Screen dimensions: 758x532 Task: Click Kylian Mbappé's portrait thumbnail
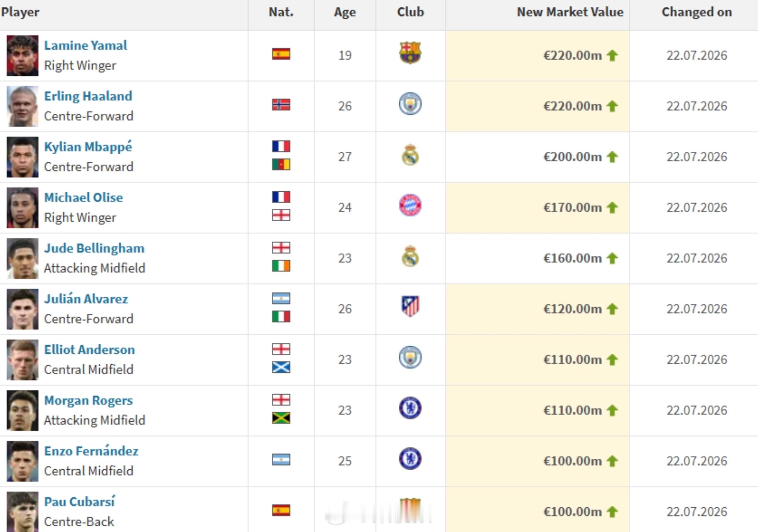pyautogui.click(x=23, y=157)
